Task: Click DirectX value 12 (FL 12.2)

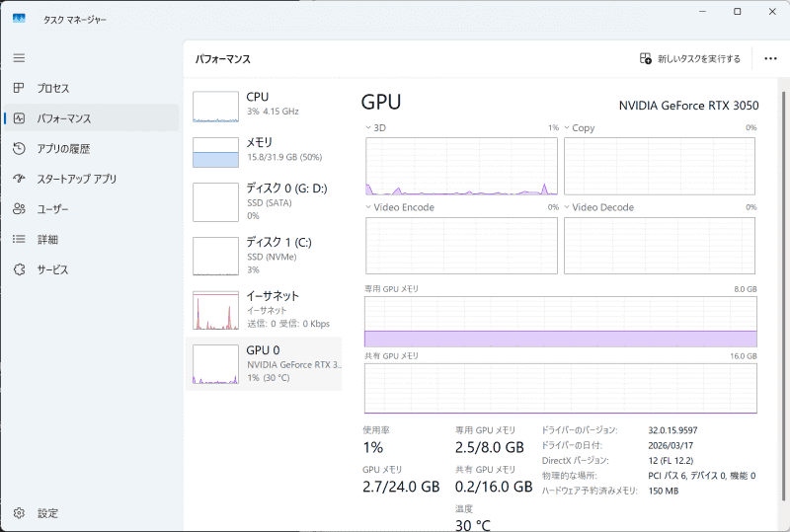Action: pyautogui.click(x=671, y=461)
